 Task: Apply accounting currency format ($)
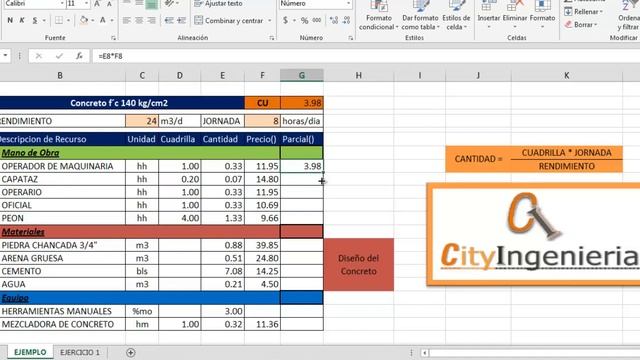tap(285, 20)
